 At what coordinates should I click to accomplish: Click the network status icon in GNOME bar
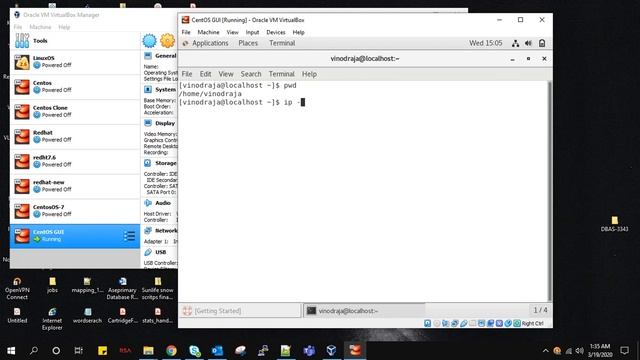(516, 43)
